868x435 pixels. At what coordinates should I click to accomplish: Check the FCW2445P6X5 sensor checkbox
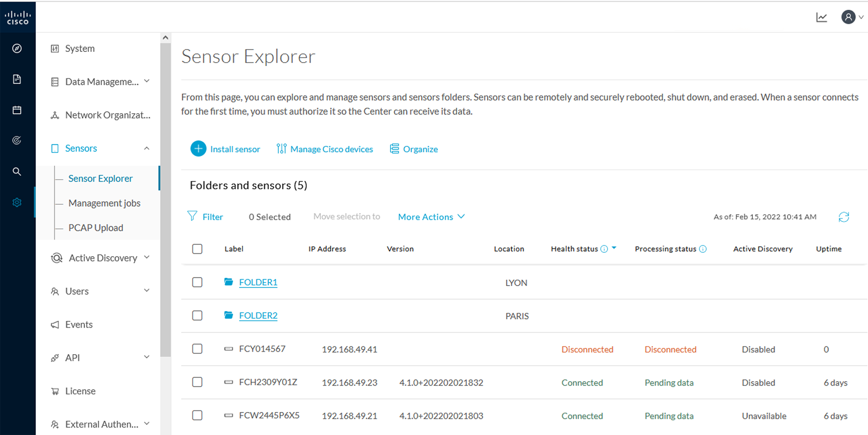pyautogui.click(x=197, y=415)
